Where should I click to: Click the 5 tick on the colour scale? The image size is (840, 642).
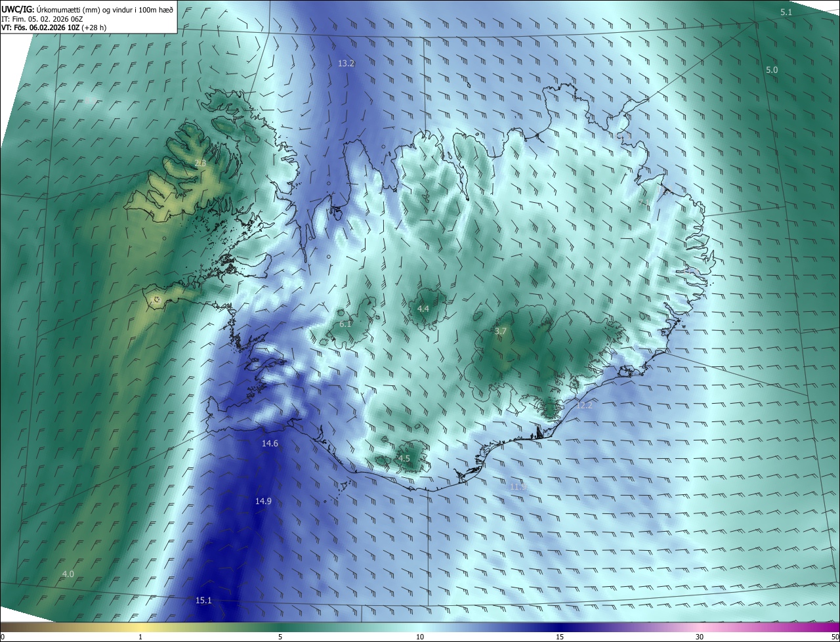pos(280,637)
